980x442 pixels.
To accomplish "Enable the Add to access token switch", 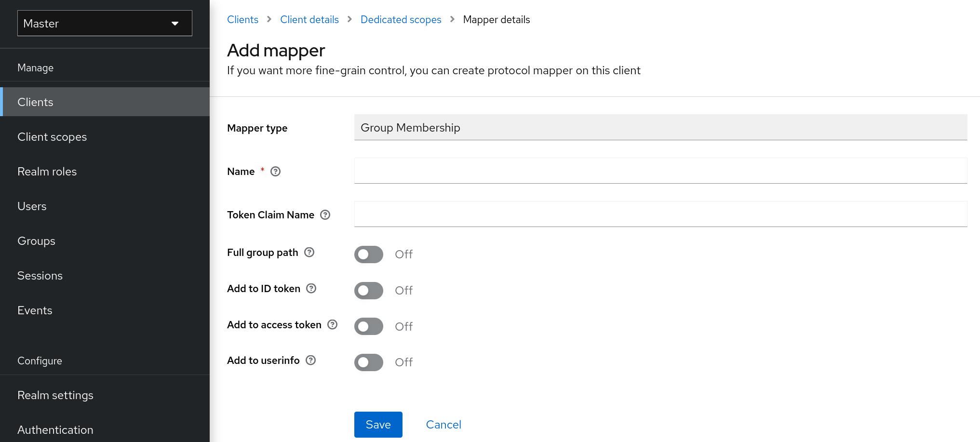I will (x=368, y=326).
